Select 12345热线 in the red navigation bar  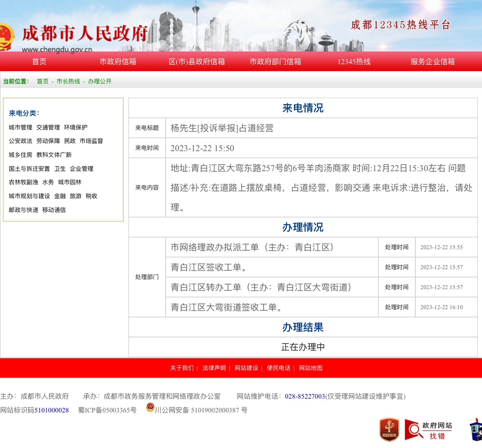[x=354, y=62]
